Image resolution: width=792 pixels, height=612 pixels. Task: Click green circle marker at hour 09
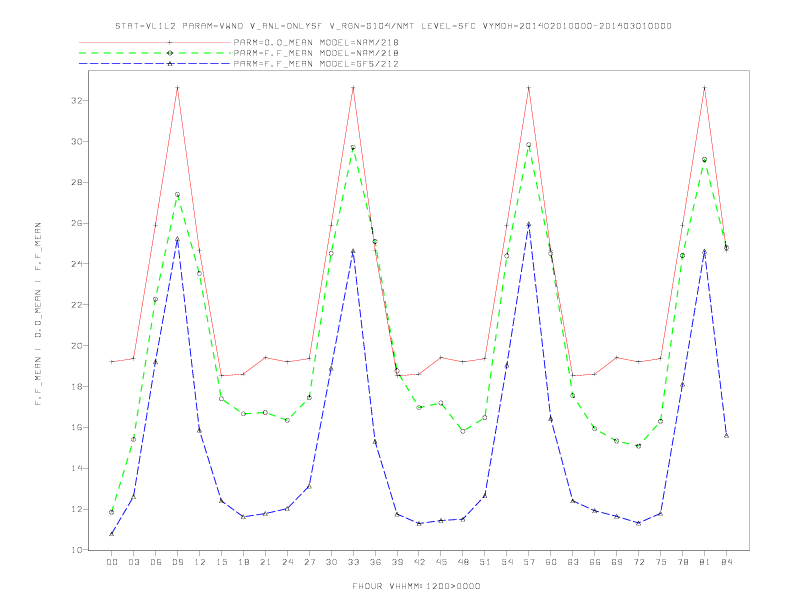coord(177,194)
